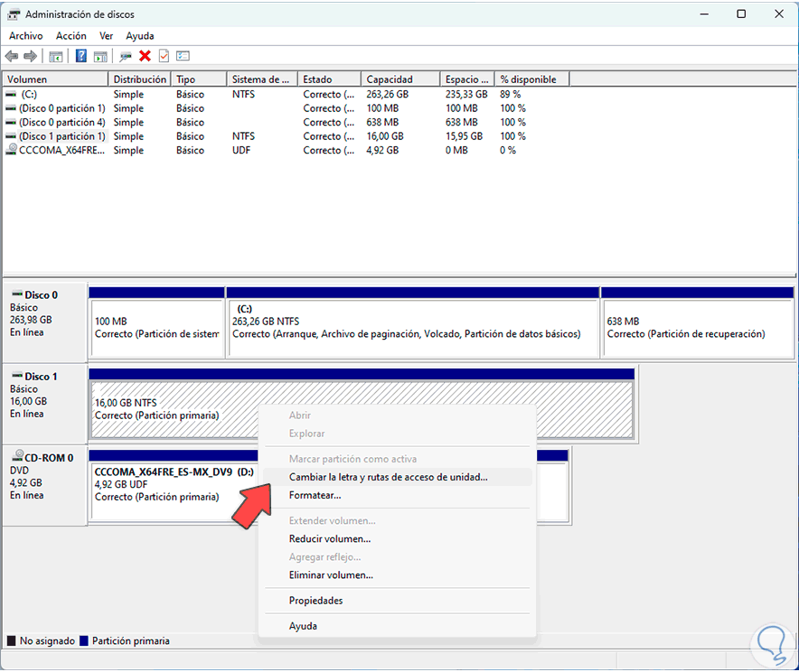The image size is (799, 672).
Task: Sort by the Volumen column header
Action: click(x=55, y=79)
